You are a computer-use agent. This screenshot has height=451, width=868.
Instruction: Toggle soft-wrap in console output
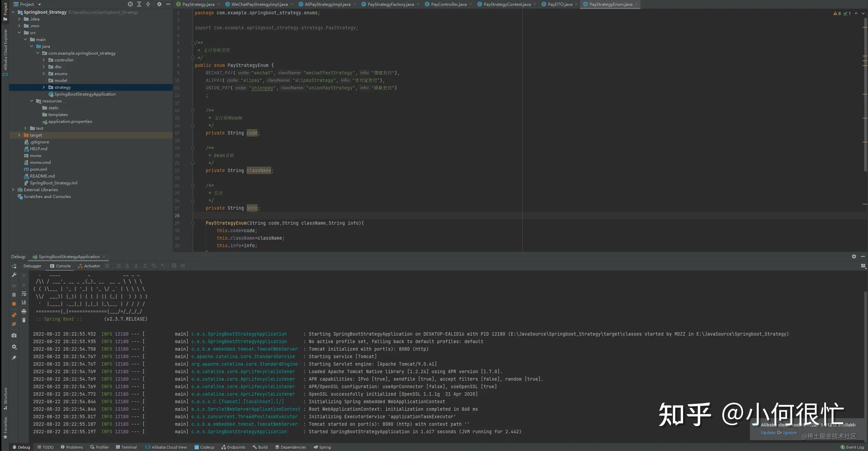(24, 294)
